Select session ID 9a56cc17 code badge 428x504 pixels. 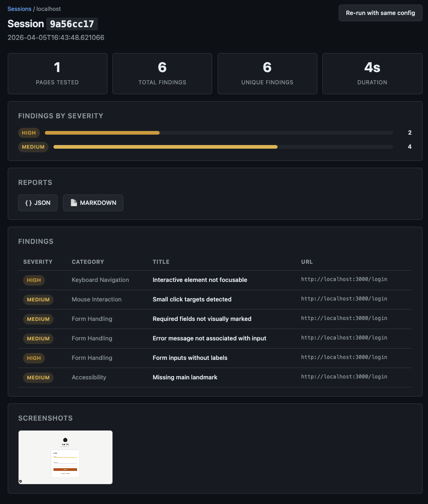point(72,24)
